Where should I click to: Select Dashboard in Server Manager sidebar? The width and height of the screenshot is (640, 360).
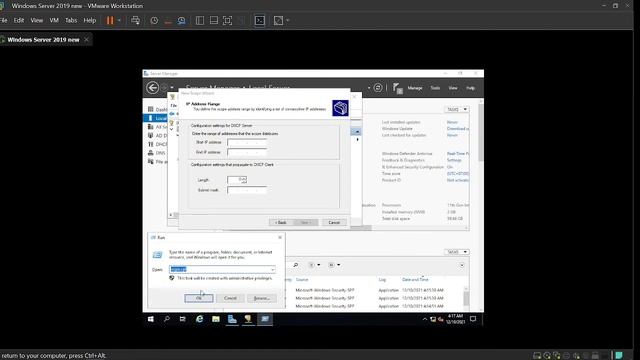[x=157, y=109]
